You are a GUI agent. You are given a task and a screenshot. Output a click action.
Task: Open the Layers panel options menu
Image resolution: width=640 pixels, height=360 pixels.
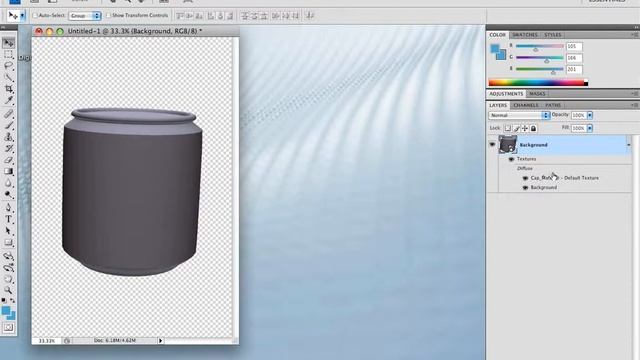(x=634, y=105)
